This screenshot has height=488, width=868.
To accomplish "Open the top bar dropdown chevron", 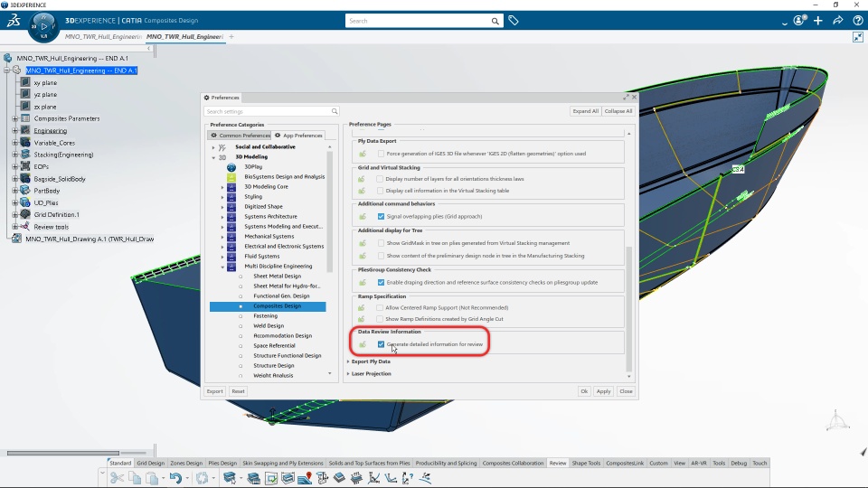I will [785, 23].
